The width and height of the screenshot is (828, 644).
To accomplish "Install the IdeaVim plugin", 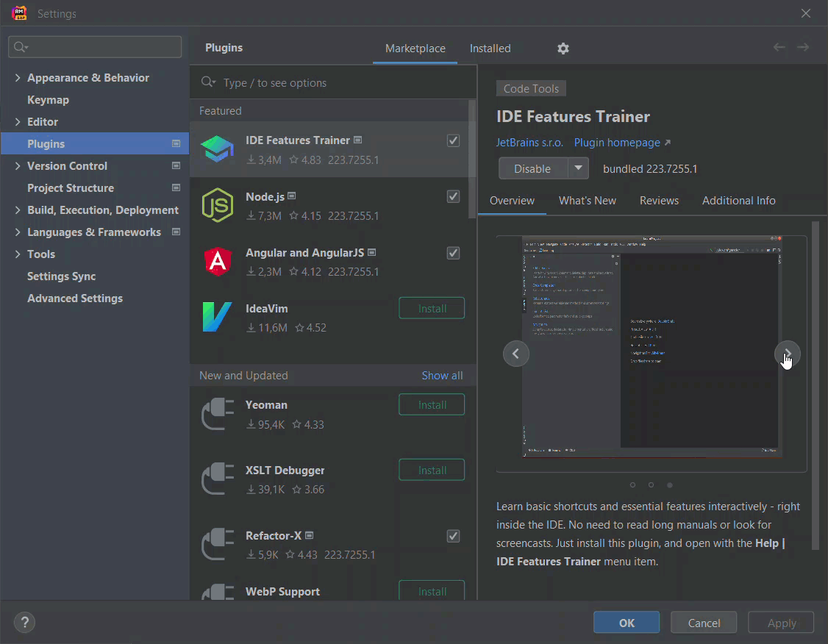I will pos(432,308).
